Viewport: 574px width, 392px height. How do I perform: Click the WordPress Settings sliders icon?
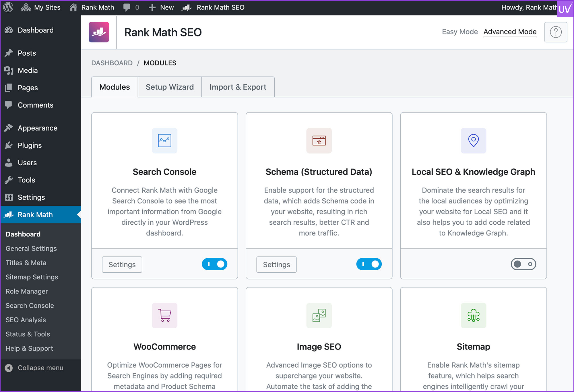click(9, 197)
